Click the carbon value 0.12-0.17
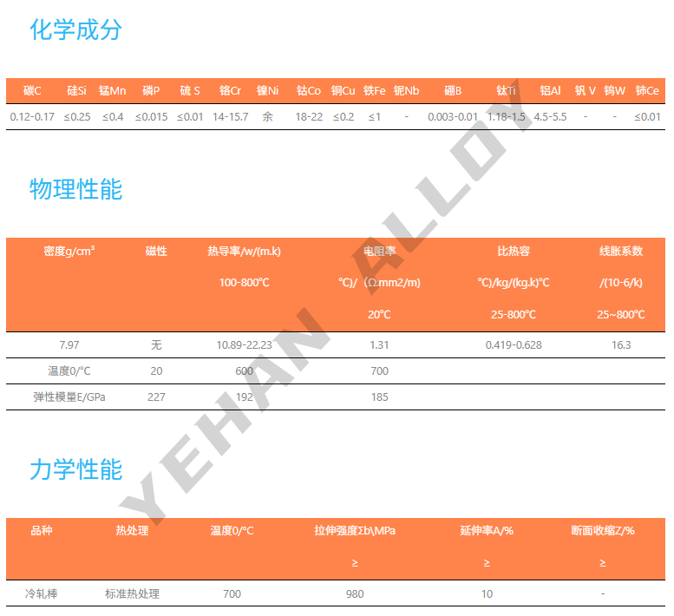This screenshot has height=616, width=674. [32, 117]
